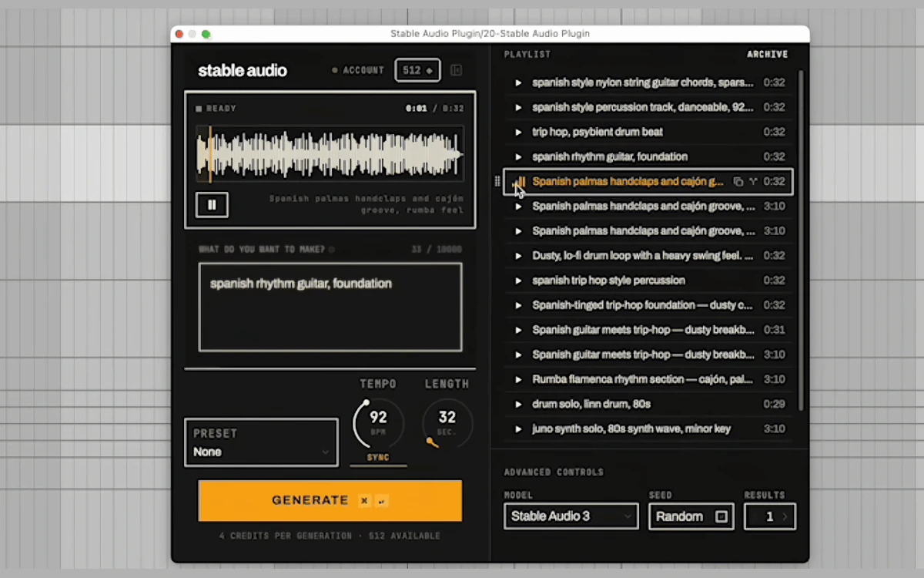Click the diamond credits icon next to 512

(x=430, y=71)
